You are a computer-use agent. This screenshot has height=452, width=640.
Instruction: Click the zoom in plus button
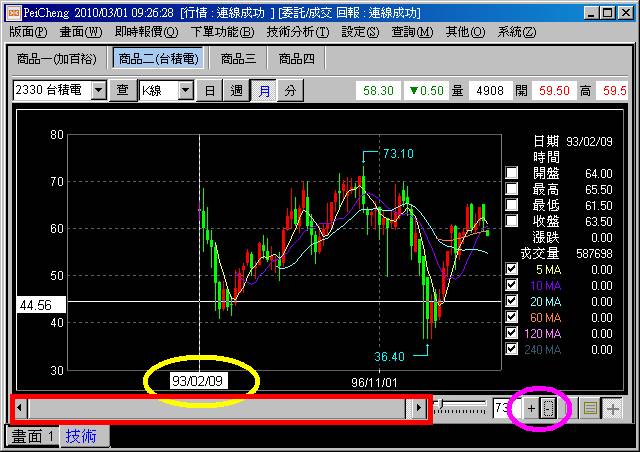click(x=531, y=408)
